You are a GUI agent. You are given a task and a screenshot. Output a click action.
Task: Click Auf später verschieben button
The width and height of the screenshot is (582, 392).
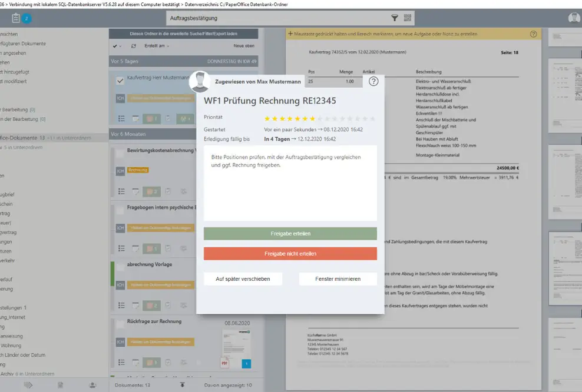pyautogui.click(x=243, y=279)
